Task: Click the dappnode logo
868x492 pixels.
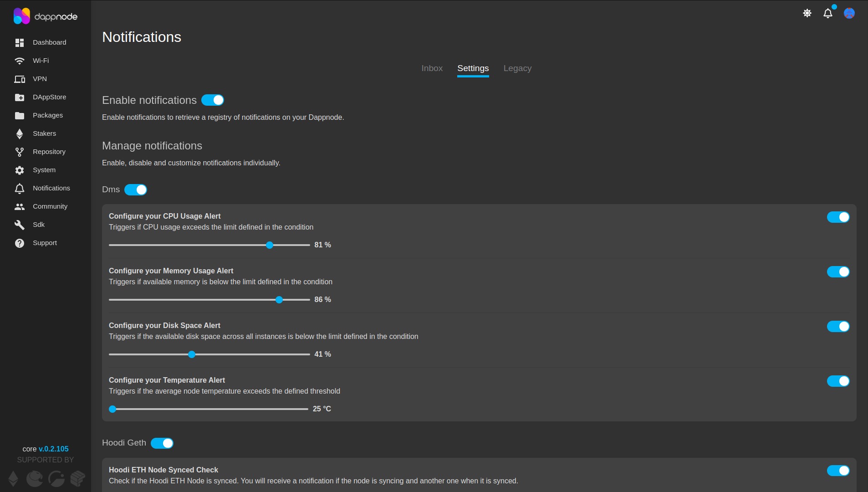Action: coord(46,15)
